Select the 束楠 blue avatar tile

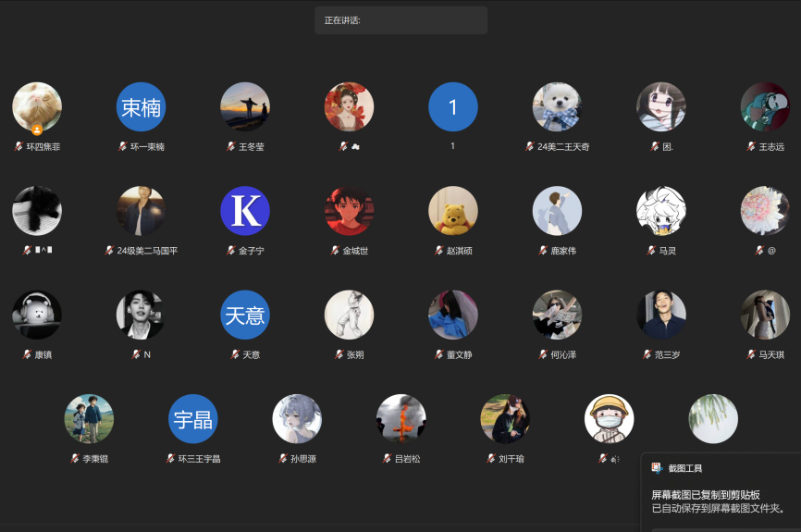pyautogui.click(x=141, y=107)
